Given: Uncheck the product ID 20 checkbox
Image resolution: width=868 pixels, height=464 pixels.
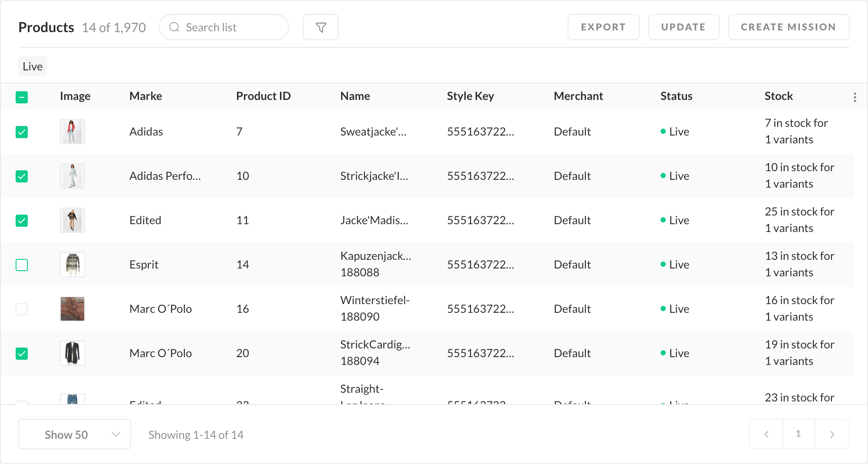Looking at the screenshot, I should pyautogui.click(x=22, y=354).
